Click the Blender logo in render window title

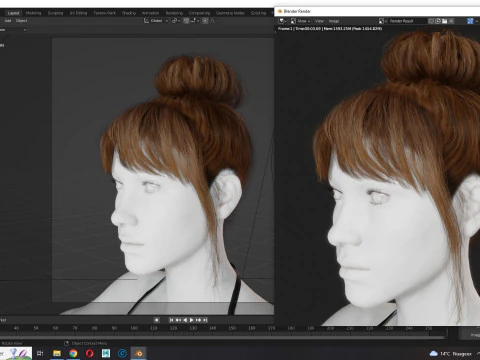pos(280,11)
